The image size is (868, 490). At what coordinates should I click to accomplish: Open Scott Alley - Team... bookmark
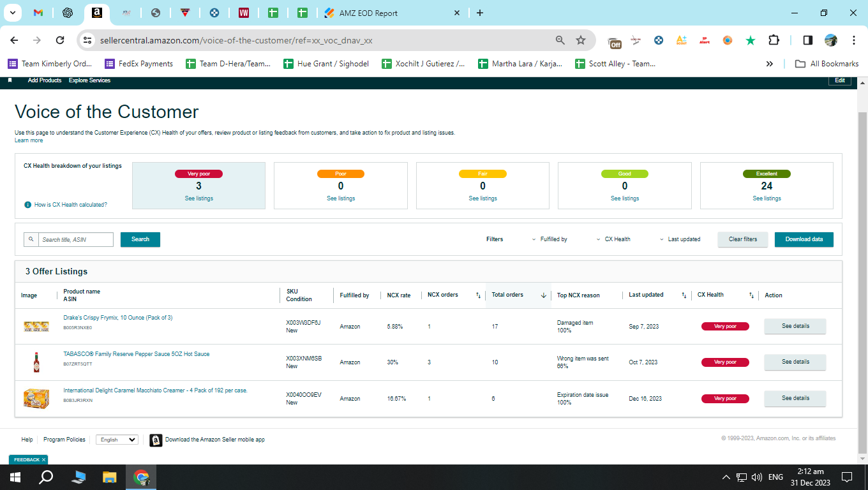[x=616, y=64]
